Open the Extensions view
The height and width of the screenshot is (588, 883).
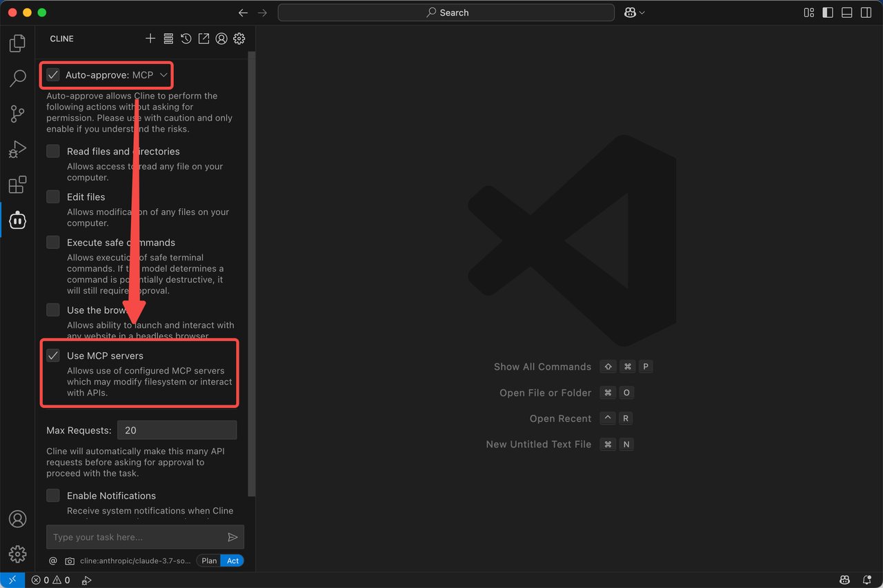(x=17, y=185)
